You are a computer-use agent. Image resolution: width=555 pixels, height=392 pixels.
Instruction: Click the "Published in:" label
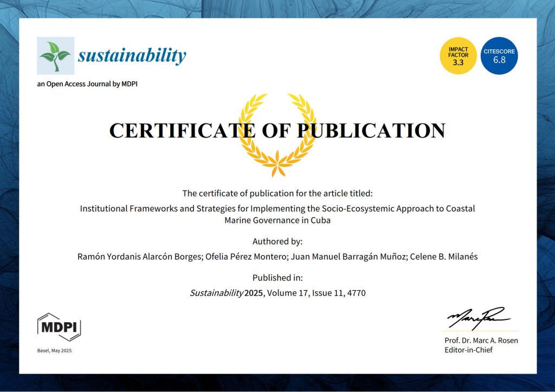[277, 278]
